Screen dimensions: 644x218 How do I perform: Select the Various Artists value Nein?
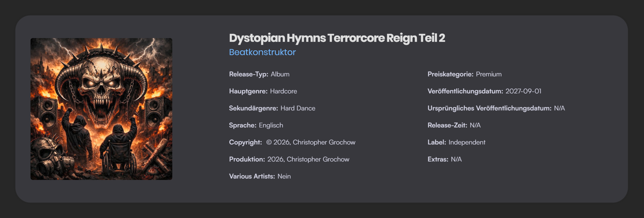pyautogui.click(x=284, y=176)
